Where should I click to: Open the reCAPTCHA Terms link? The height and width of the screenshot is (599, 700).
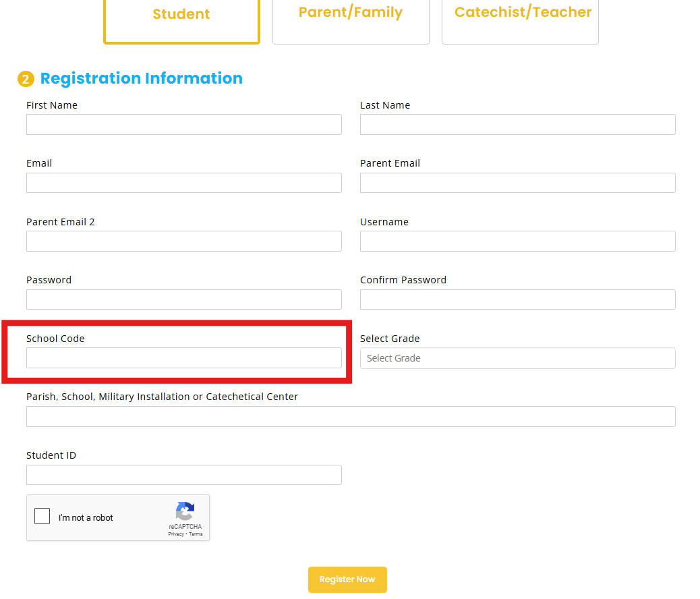[196, 534]
